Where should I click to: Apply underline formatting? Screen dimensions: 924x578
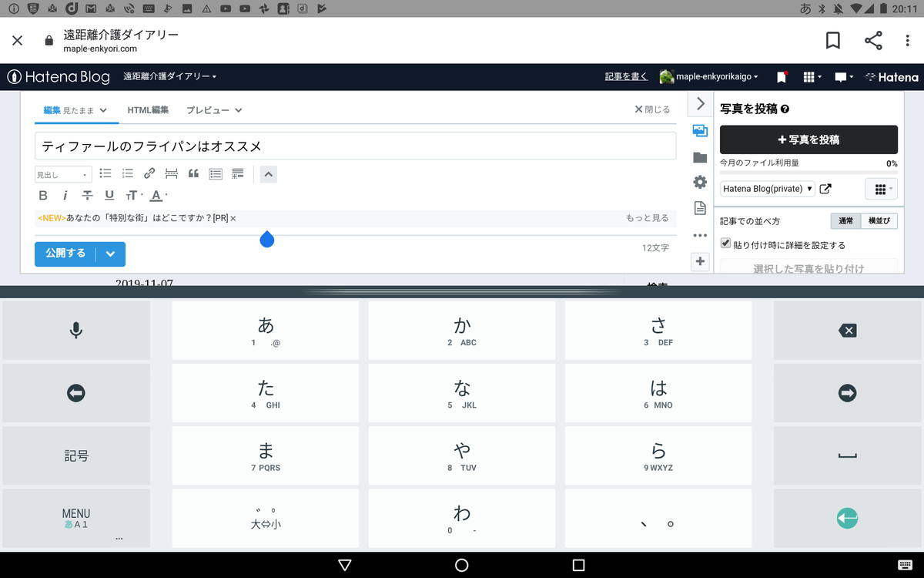pos(109,196)
